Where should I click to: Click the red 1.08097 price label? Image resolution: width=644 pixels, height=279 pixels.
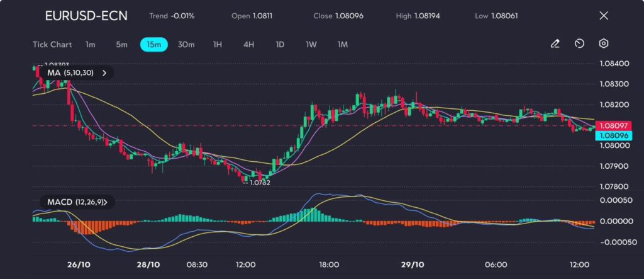tap(611, 126)
